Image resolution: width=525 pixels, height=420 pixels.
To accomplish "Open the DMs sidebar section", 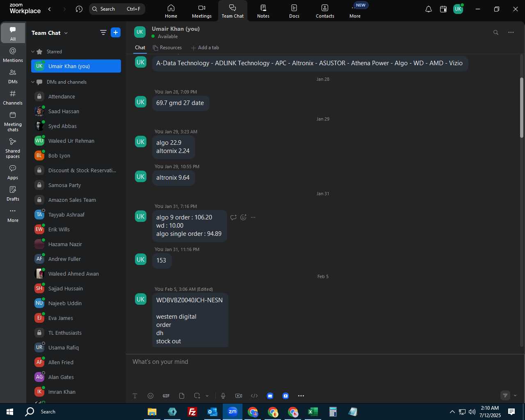I will pyautogui.click(x=13, y=76).
